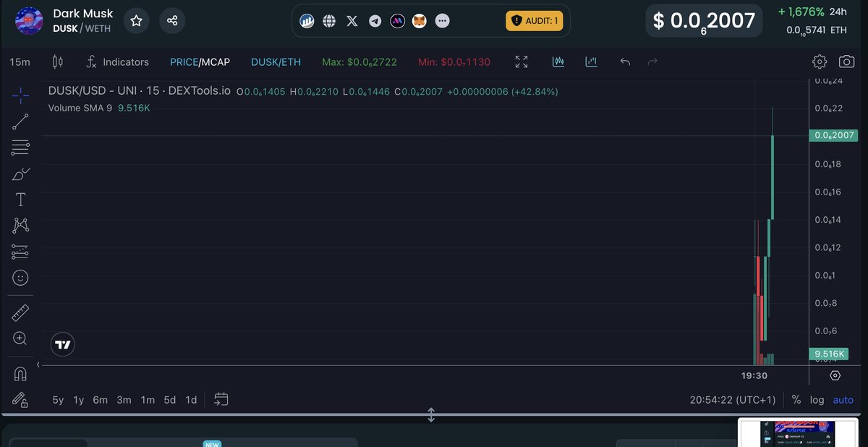Toggle magnet snap mode

coord(20,374)
